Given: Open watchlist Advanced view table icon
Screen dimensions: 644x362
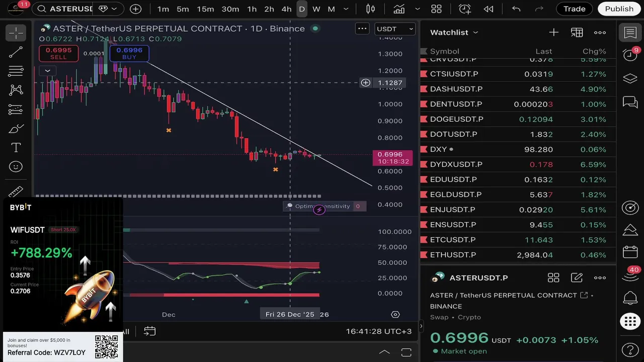Looking at the screenshot, I should click(577, 33).
